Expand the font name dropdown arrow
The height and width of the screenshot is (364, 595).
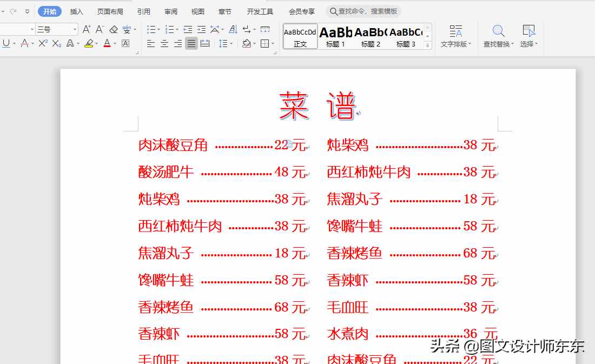tap(32, 29)
